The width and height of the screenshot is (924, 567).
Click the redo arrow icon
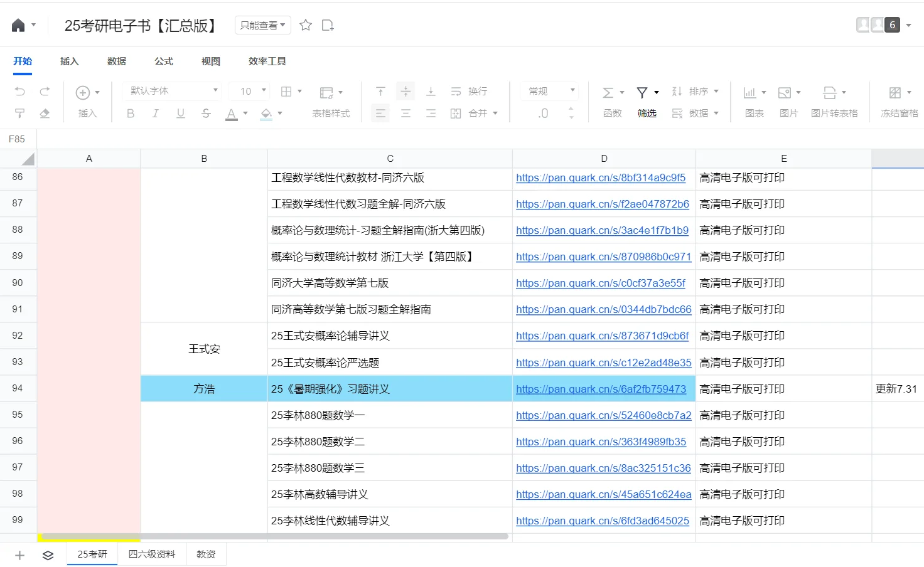pyautogui.click(x=45, y=92)
